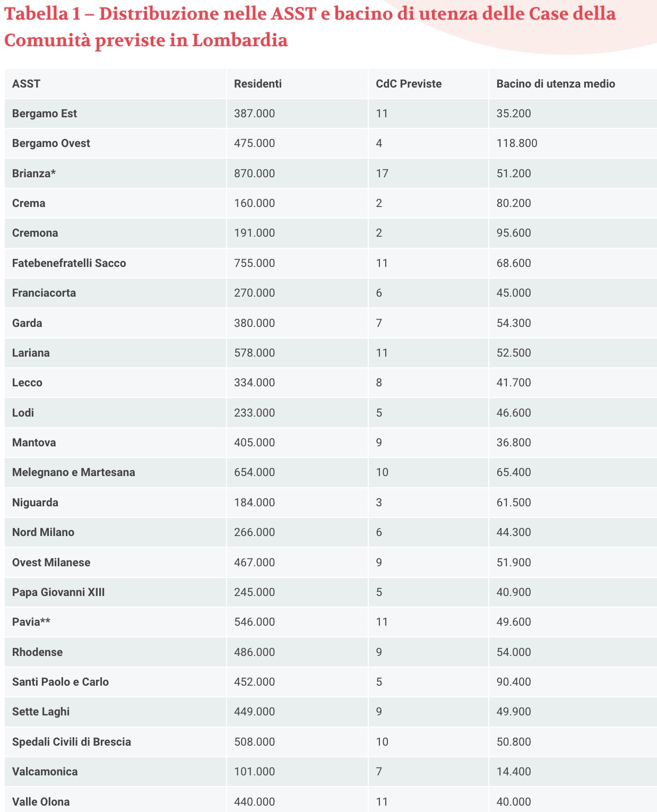Click the 870.000 residents value
Image resolution: width=657 pixels, height=812 pixels.
[x=255, y=174]
